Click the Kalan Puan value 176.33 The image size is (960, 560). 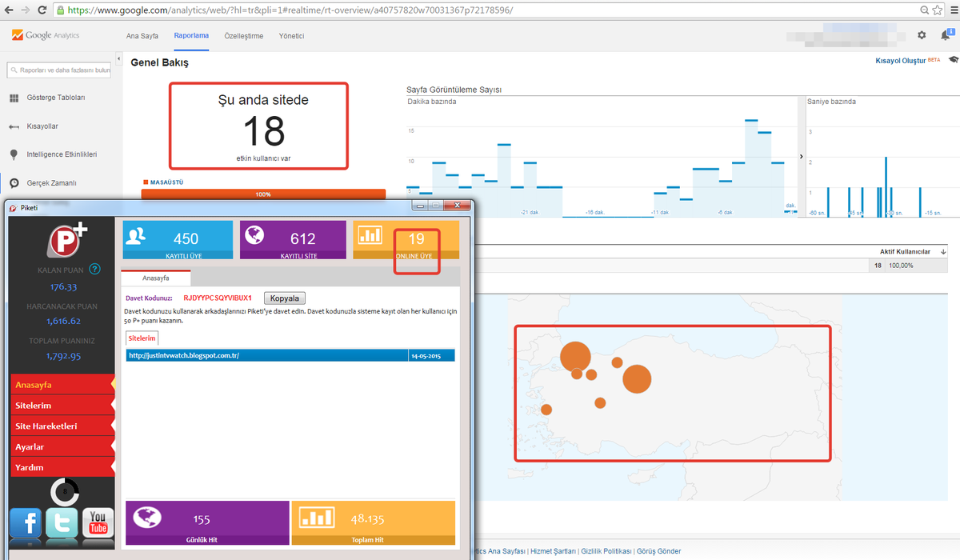tap(63, 286)
